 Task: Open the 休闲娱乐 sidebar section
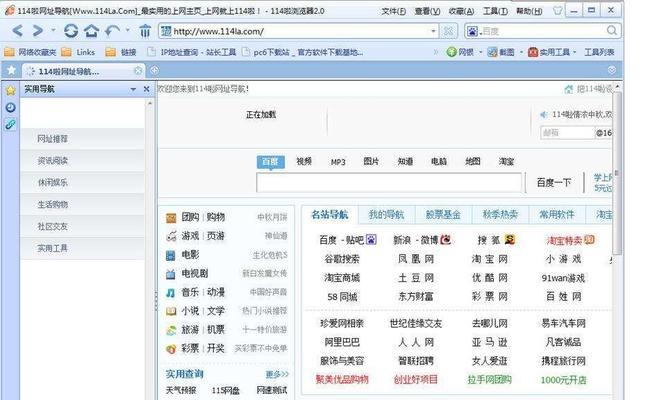point(82,183)
